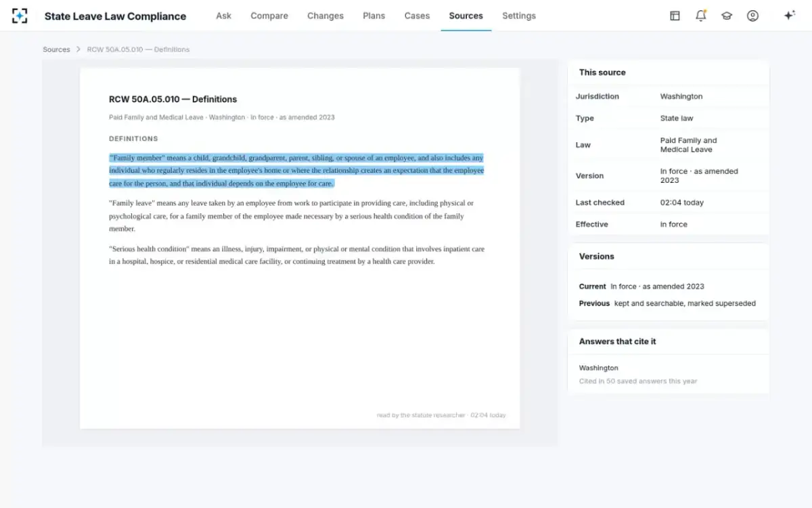Click State Leave Law Compliance title
812x508 pixels.
(x=115, y=16)
